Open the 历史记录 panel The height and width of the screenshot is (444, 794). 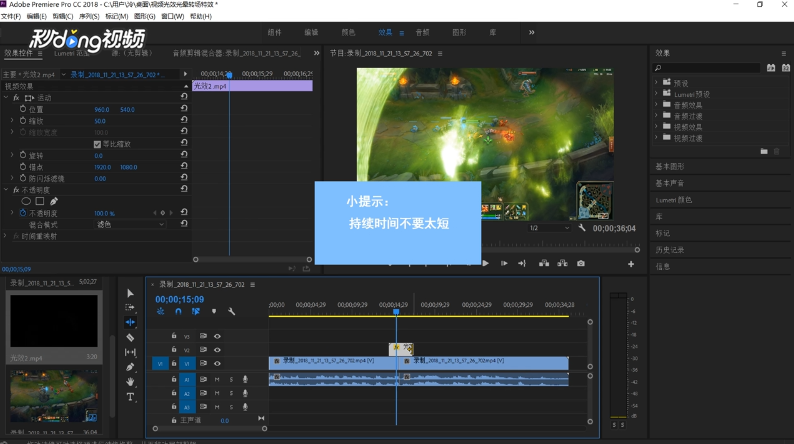click(669, 250)
